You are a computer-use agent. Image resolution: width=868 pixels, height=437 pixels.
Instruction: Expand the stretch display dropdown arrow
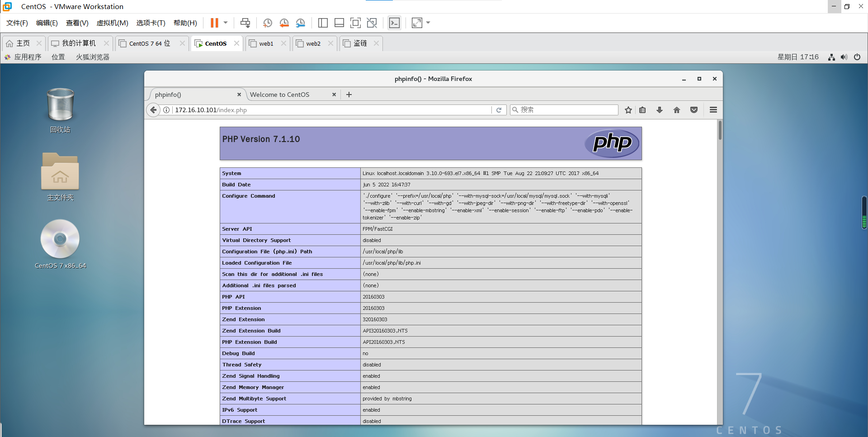pyautogui.click(x=428, y=23)
